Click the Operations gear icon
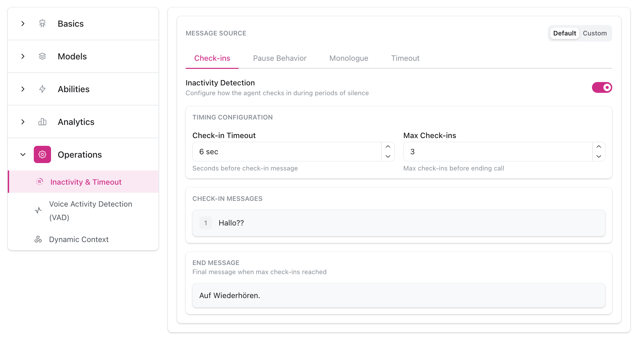 [42, 154]
